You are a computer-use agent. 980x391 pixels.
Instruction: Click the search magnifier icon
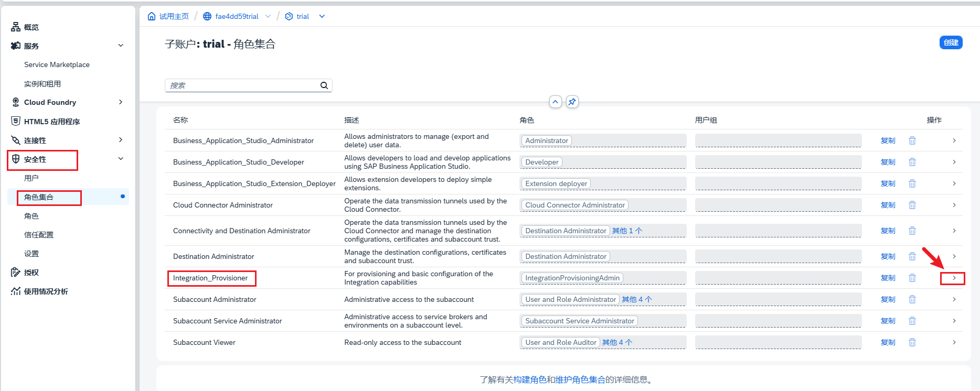(x=324, y=85)
